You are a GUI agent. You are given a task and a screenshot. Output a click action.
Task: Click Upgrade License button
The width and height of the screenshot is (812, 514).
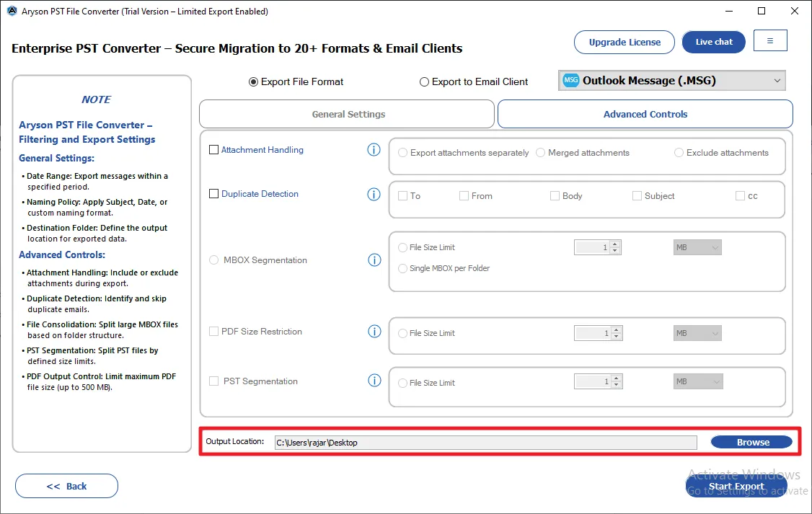pyautogui.click(x=625, y=42)
